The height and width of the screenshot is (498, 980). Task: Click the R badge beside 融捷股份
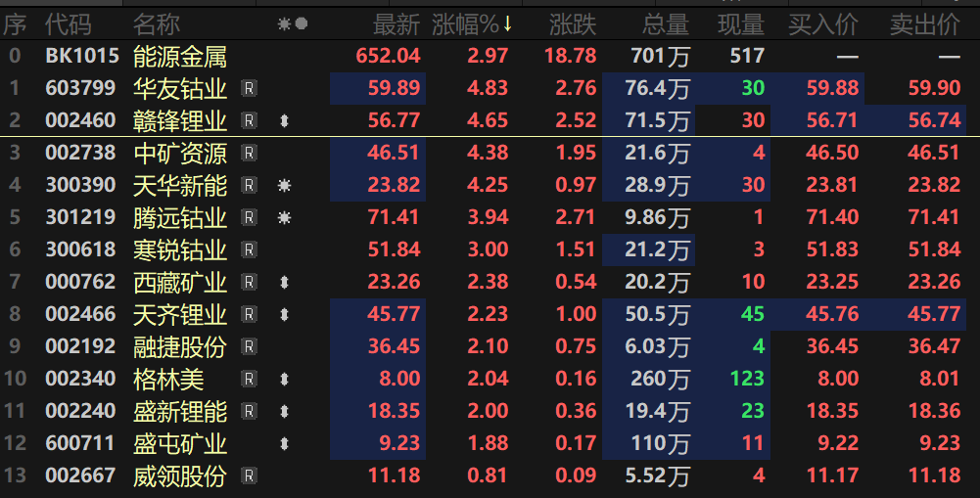249,346
